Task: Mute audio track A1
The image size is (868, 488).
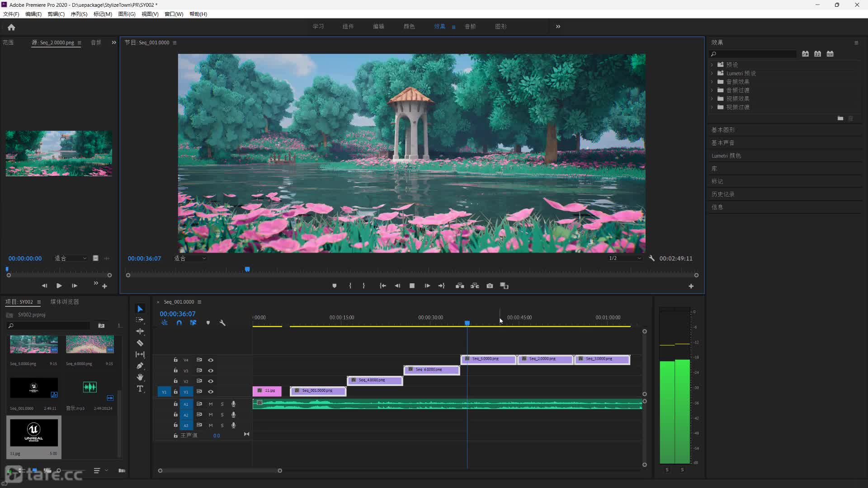Action: (211, 404)
